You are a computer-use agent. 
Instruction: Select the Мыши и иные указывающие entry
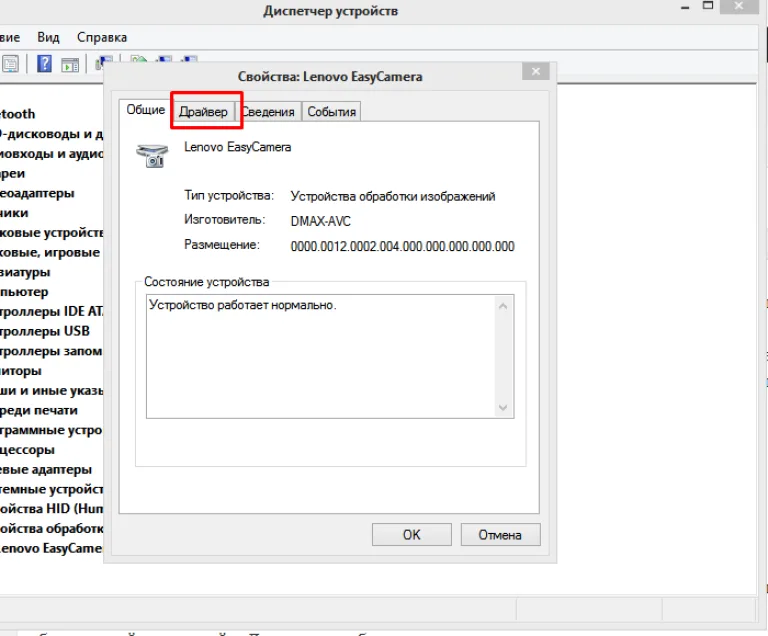click(51, 391)
